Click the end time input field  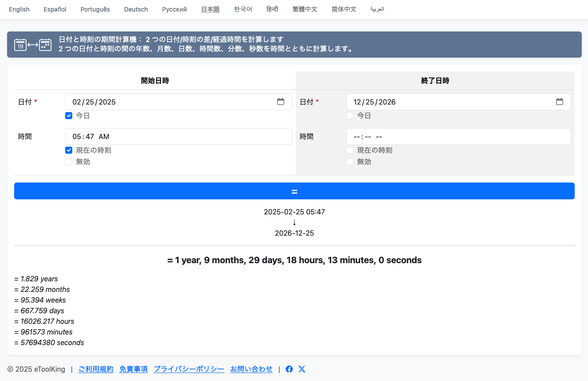458,136
